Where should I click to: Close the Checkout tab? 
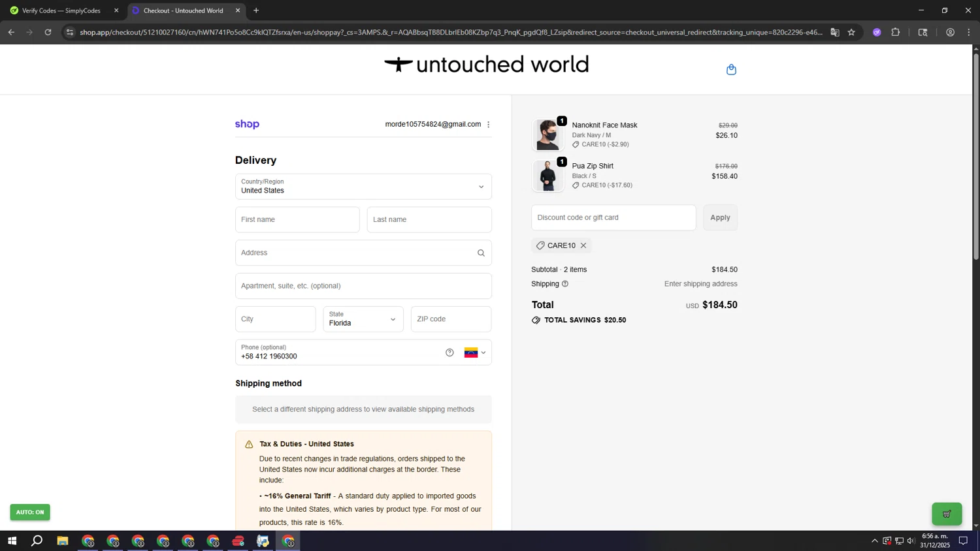click(238, 10)
